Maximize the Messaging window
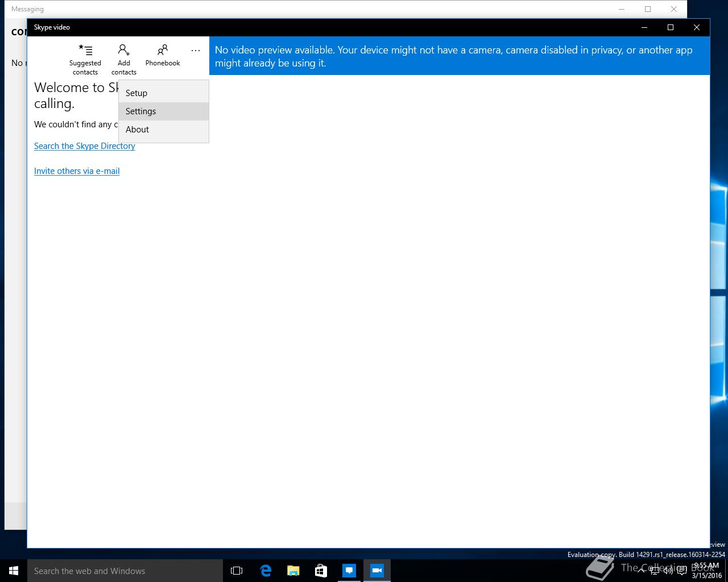Screen dimensions: 728x582 [x=648, y=9]
